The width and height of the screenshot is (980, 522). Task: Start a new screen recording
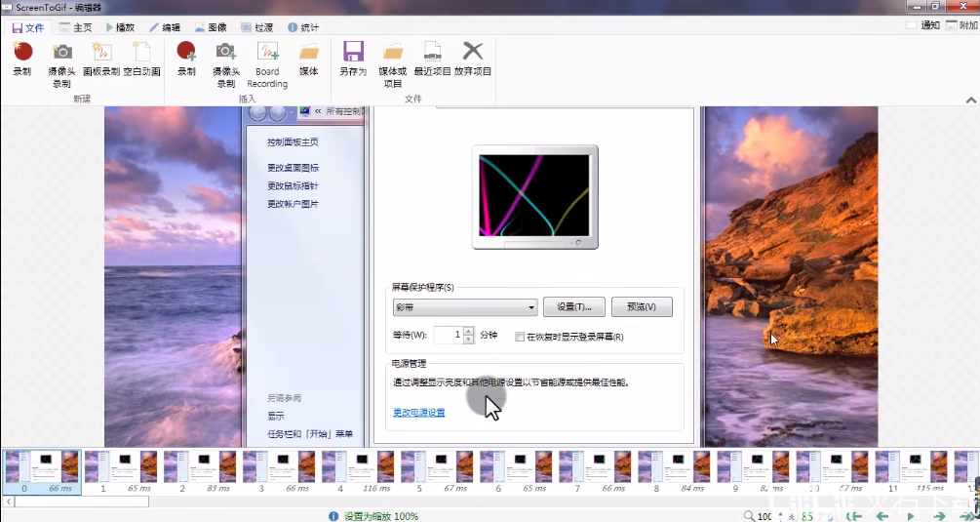click(x=21, y=60)
